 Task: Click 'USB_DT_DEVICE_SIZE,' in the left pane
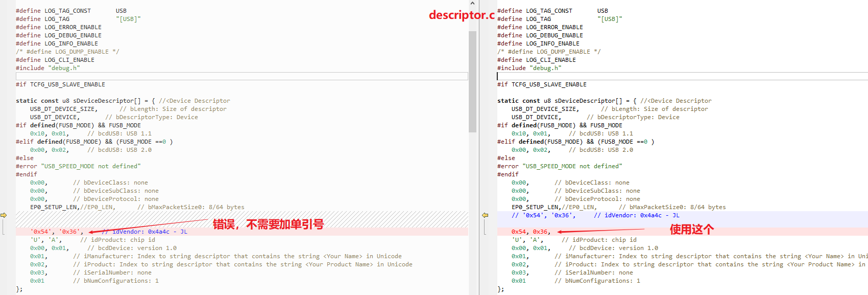[64, 109]
